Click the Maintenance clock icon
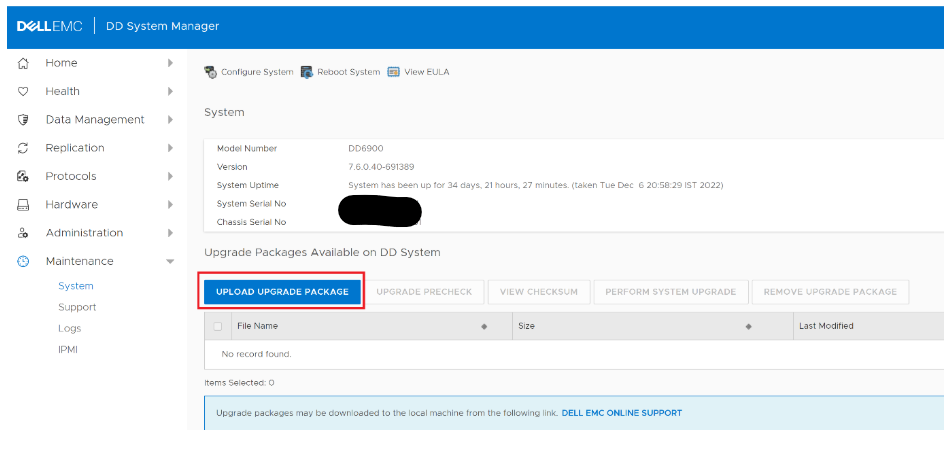952x452 pixels. [x=23, y=261]
